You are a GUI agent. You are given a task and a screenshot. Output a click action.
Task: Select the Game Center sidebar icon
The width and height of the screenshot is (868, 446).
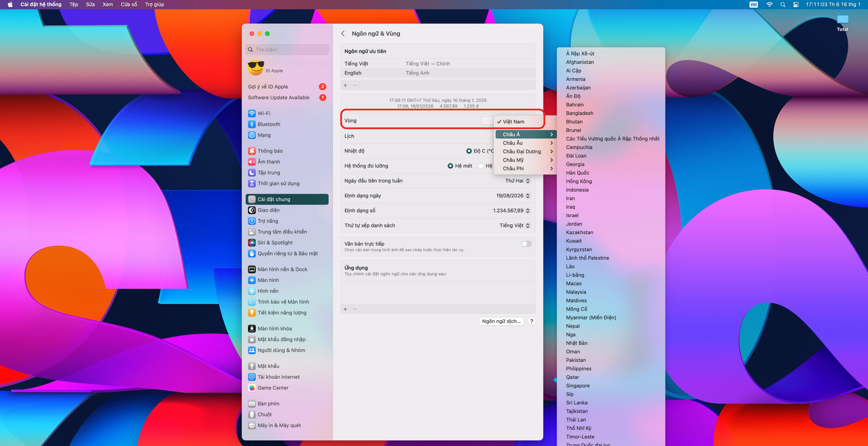click(x=273, y=388)
